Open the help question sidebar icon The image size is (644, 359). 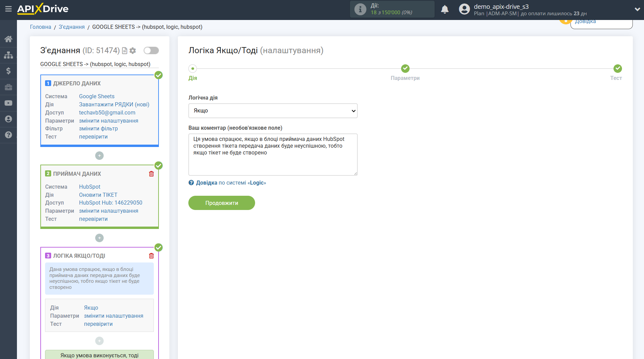click(8, 135)
